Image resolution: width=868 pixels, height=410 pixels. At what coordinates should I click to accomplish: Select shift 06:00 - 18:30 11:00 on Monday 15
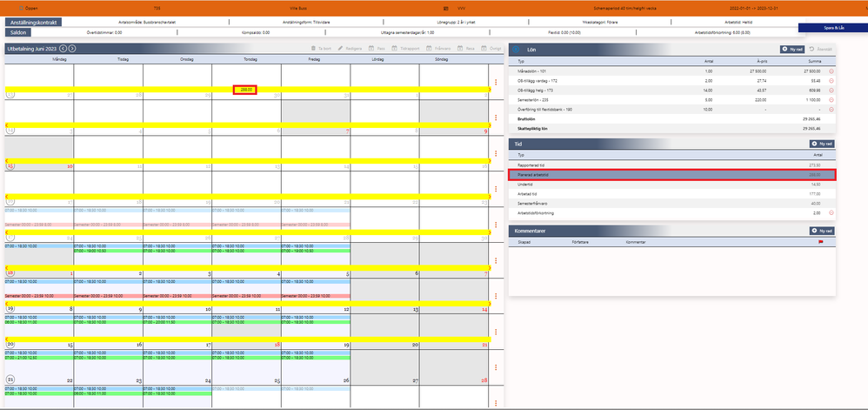(x=39, y=322)
